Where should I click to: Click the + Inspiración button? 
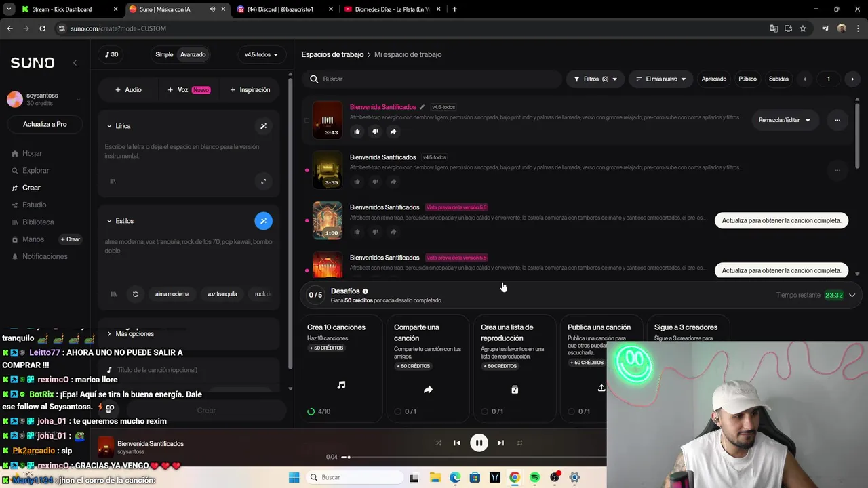coord(250,90)
